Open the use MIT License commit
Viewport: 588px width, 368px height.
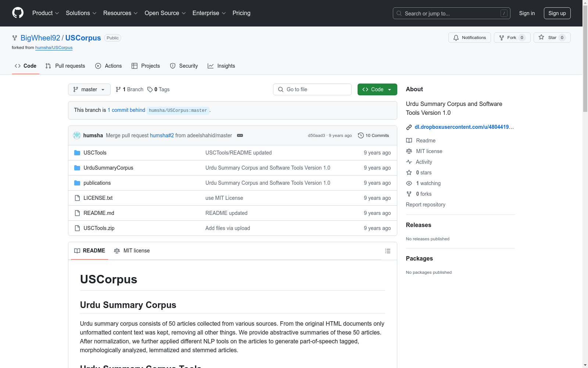coord(224,198)
